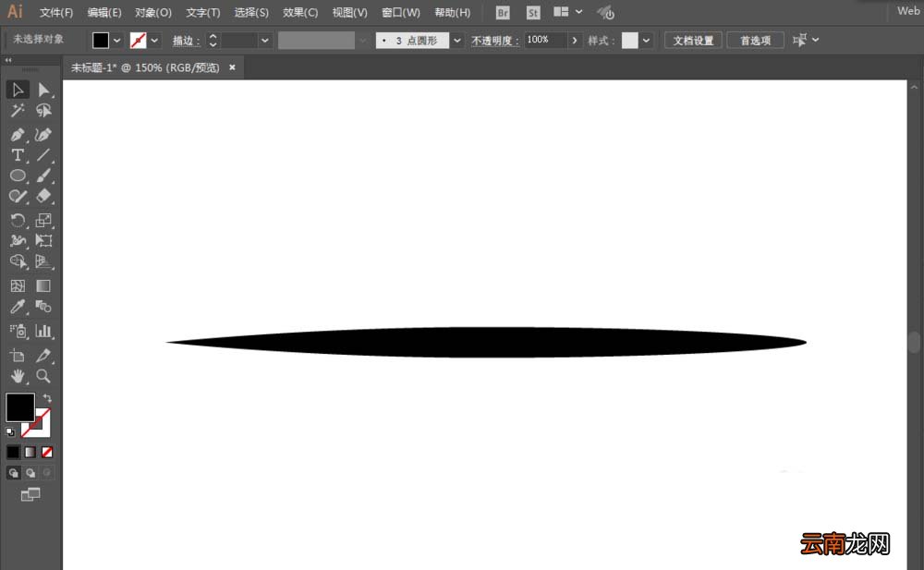Open the 文件(F) menu
This screenshot has height=570, width=924.
click(56, 12)
